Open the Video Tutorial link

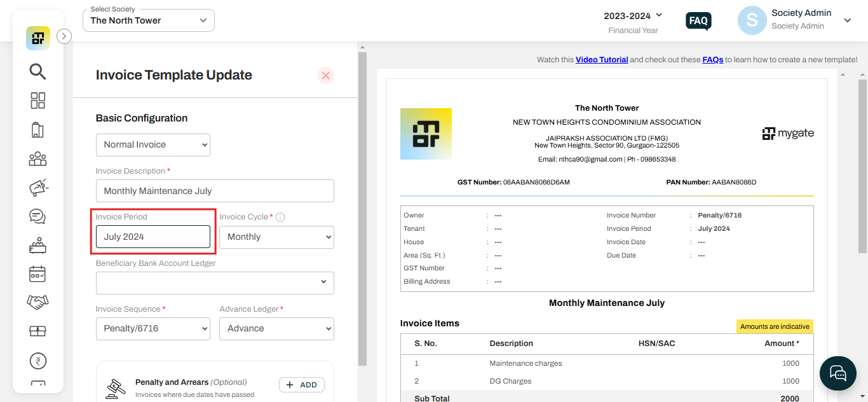pos(602,60)
